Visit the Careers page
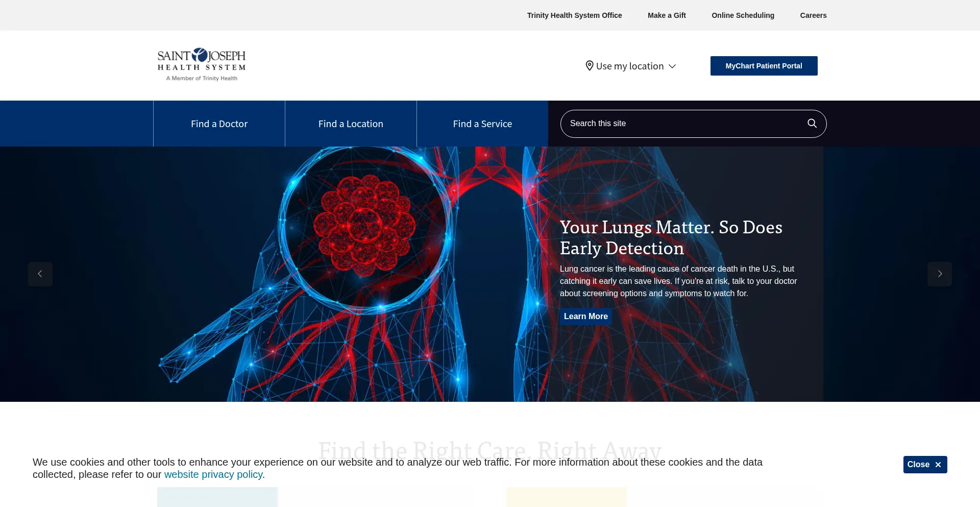The width and height of the screenshot is (980, 507). pyautogui.click(x=813, y=15)
